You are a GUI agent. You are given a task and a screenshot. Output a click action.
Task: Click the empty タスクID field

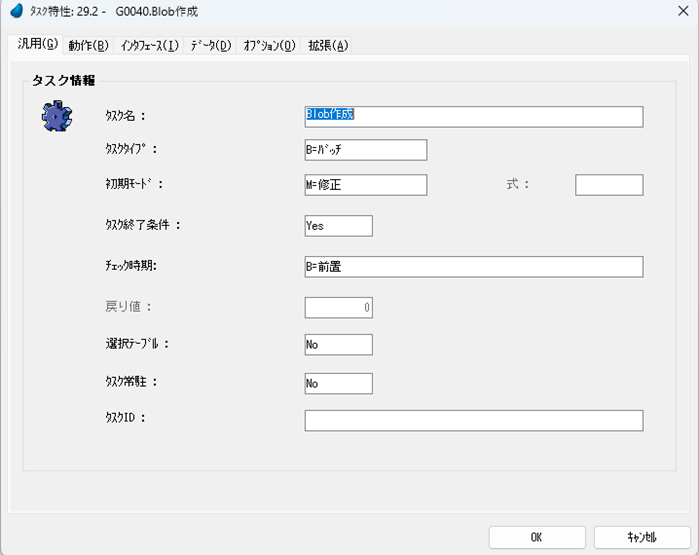click(x=473, y=420)
